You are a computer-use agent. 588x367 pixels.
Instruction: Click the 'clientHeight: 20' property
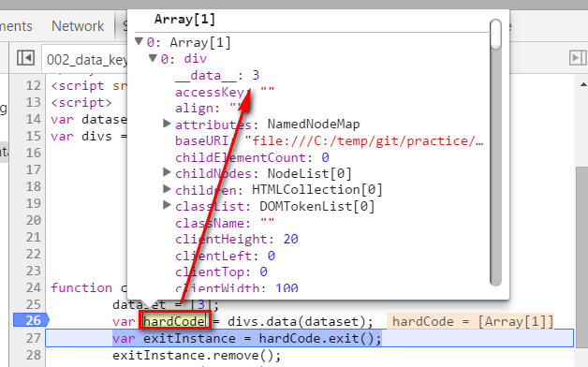(237, 239)
